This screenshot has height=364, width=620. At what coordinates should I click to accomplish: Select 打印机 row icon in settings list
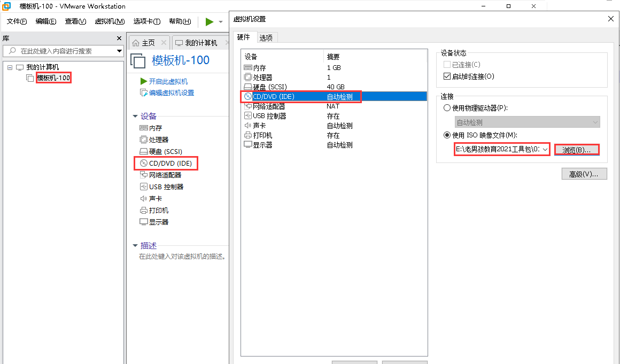[x=248, y=135]
